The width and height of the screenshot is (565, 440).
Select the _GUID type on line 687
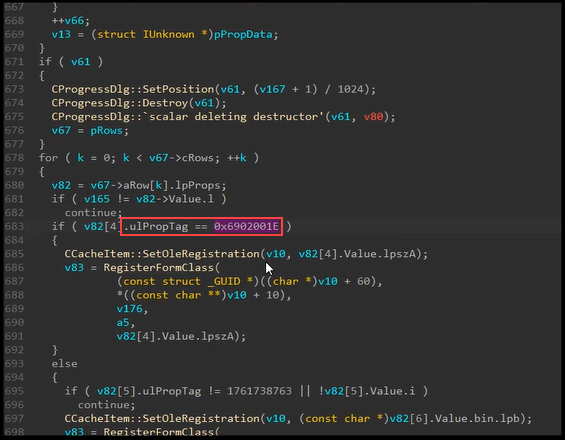tap(224, 281)
